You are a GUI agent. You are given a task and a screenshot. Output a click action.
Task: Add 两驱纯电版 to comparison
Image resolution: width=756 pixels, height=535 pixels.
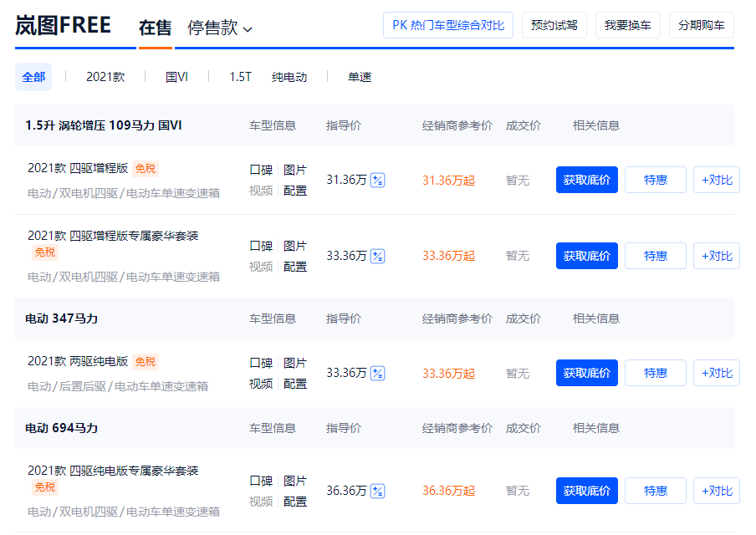pos(717,373)
